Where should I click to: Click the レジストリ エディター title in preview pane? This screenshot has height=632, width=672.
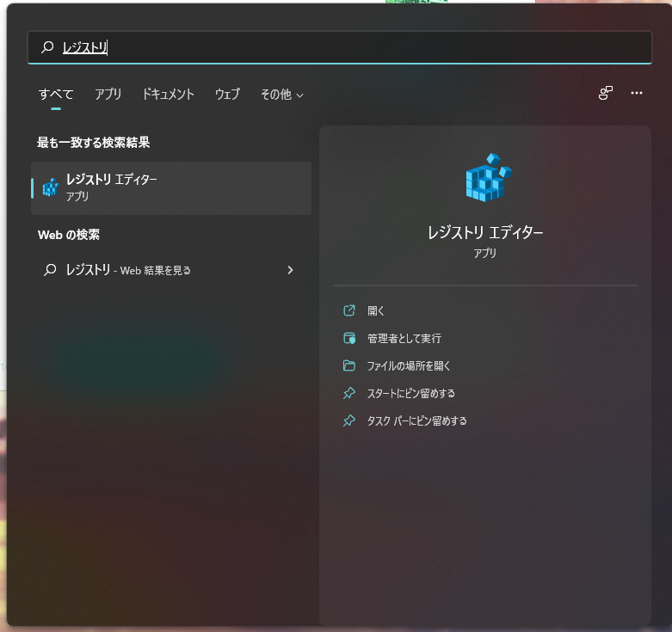485,232
